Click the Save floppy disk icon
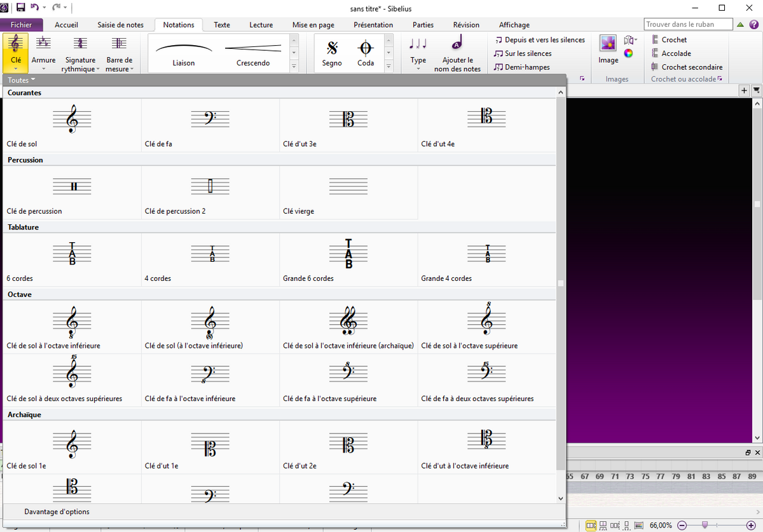Viewport: 763px width, 532px height. click(x=20, y=8)
